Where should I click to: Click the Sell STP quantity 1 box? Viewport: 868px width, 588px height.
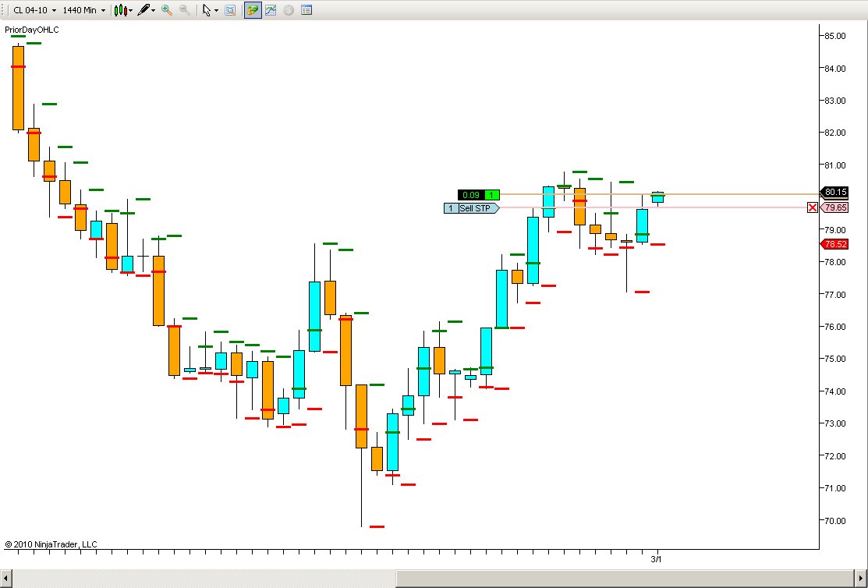451,208
